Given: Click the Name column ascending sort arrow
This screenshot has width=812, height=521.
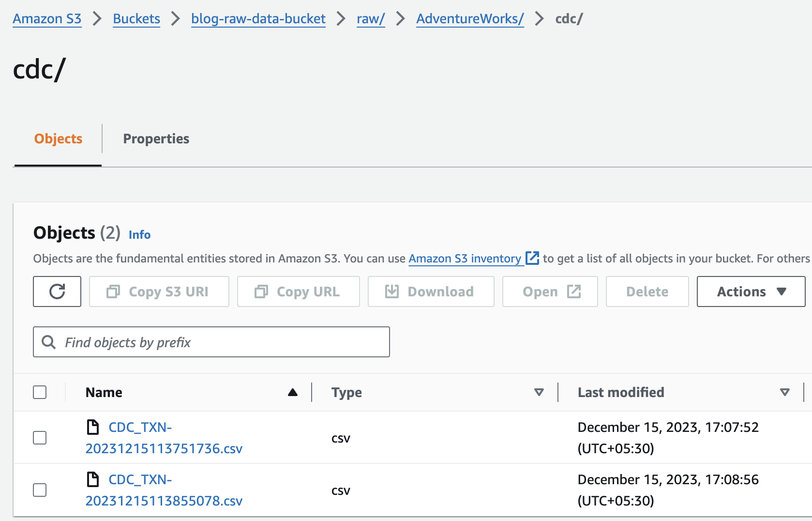Looking at the screenshot, I should point(292,392).
